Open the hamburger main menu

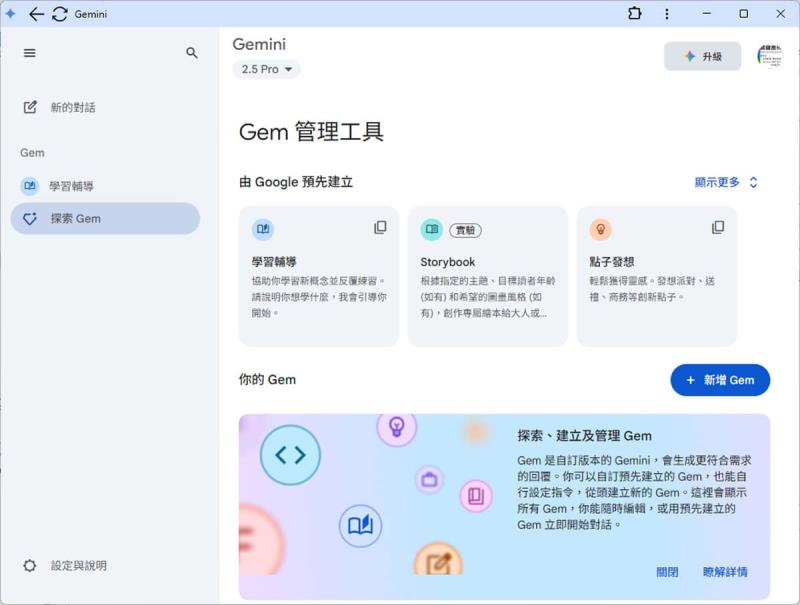click(30, 53)
